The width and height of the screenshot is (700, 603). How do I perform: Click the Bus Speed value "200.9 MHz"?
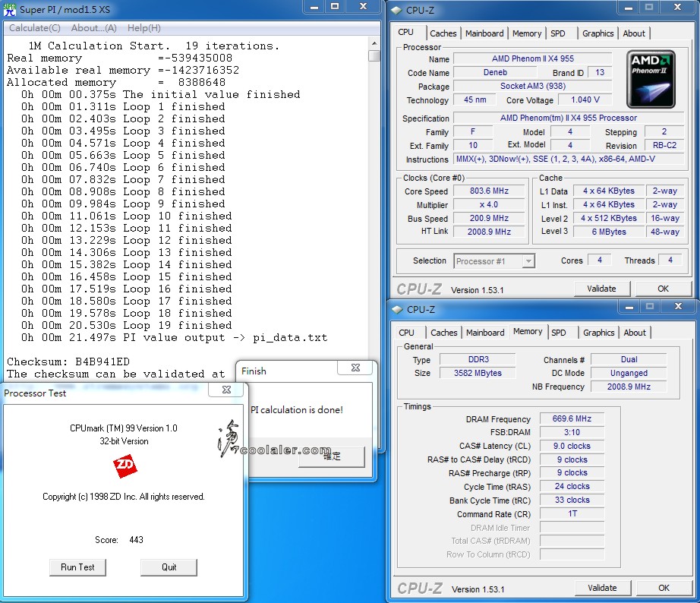coord(489,219)
